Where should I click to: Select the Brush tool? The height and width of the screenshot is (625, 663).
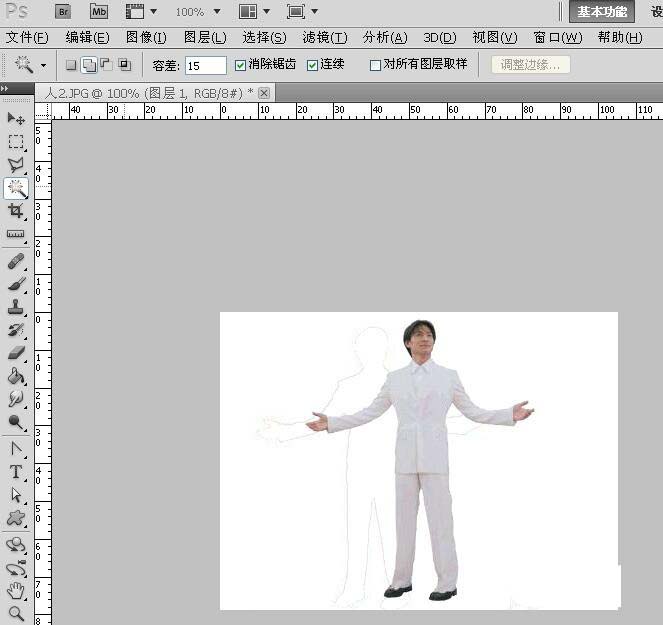click(16, 284)
